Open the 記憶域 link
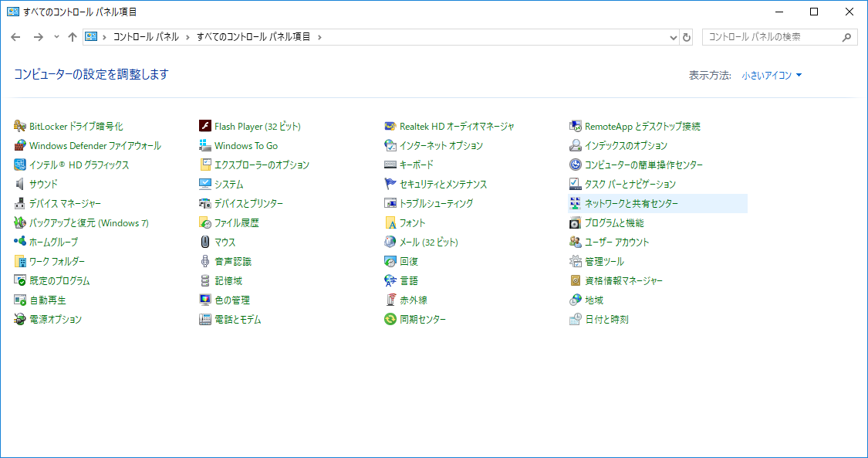 [228, 281]
